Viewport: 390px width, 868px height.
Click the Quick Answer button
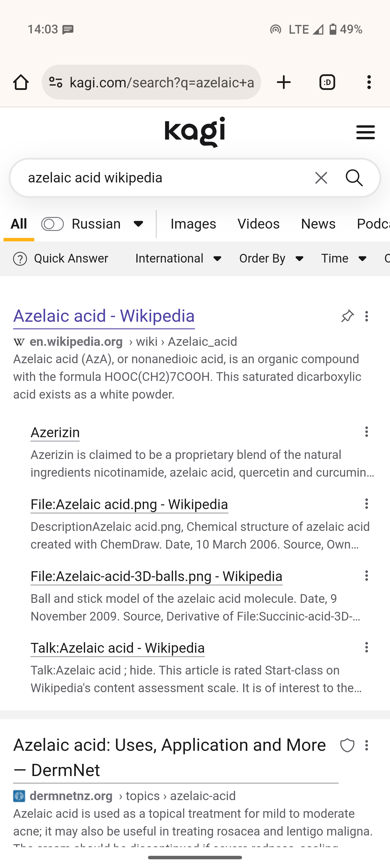[x=61, y=259]
